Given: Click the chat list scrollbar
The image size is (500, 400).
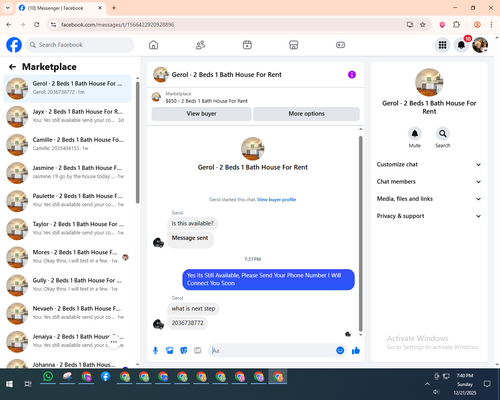Looking at the screenshot, I should click(x=137, y=142).
